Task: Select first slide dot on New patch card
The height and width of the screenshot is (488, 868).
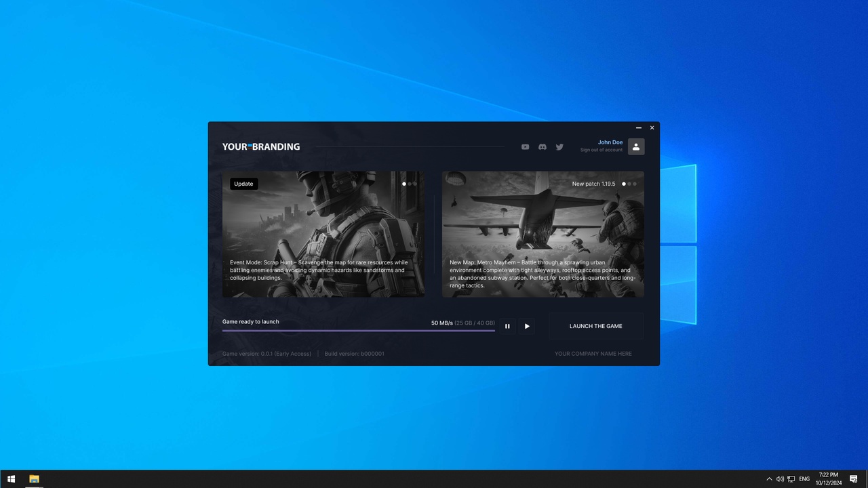Action: (624, 184)
